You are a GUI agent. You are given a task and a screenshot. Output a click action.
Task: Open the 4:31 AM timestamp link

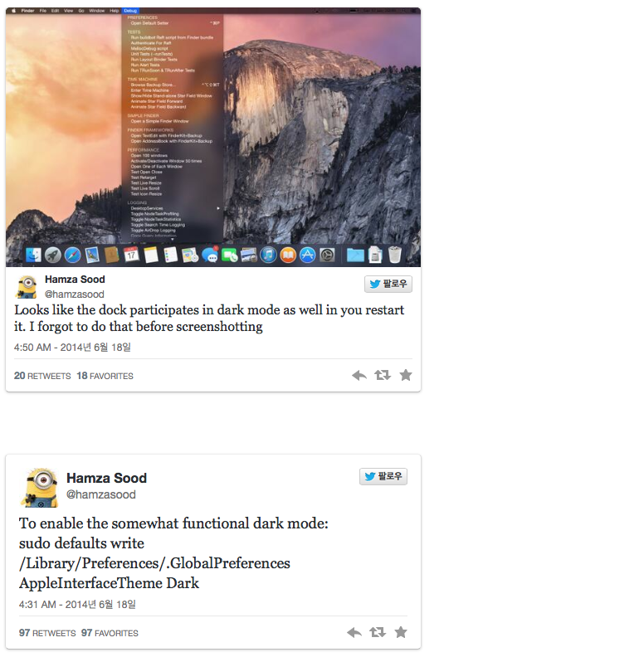77,605
